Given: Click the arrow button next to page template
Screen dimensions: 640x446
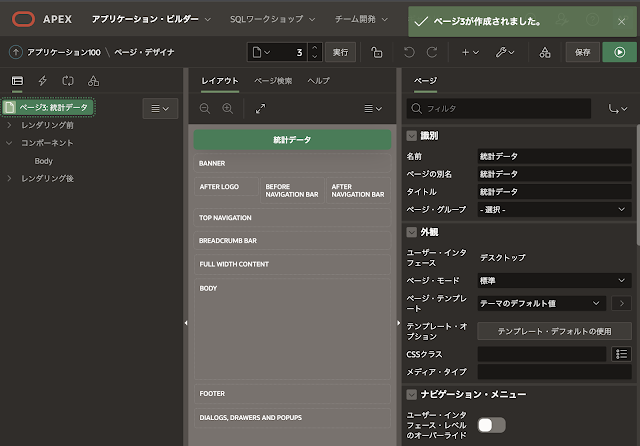Looking at the screenshot, I should coord(621,303).
